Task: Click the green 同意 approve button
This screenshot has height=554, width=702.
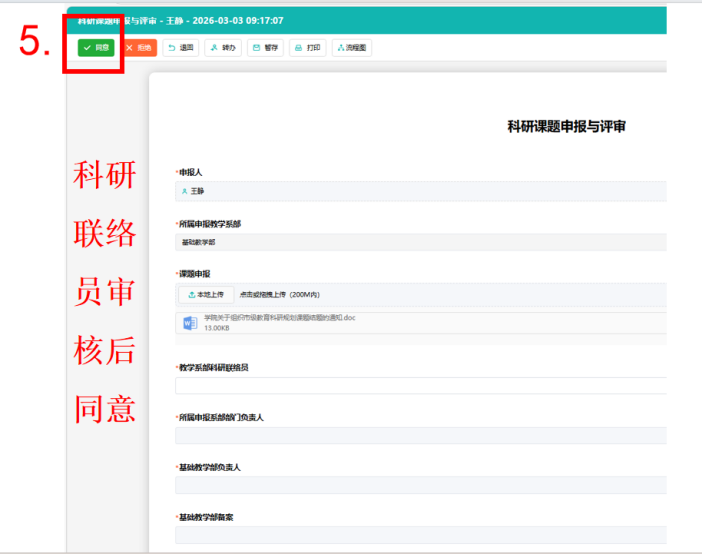Action: 97,47
